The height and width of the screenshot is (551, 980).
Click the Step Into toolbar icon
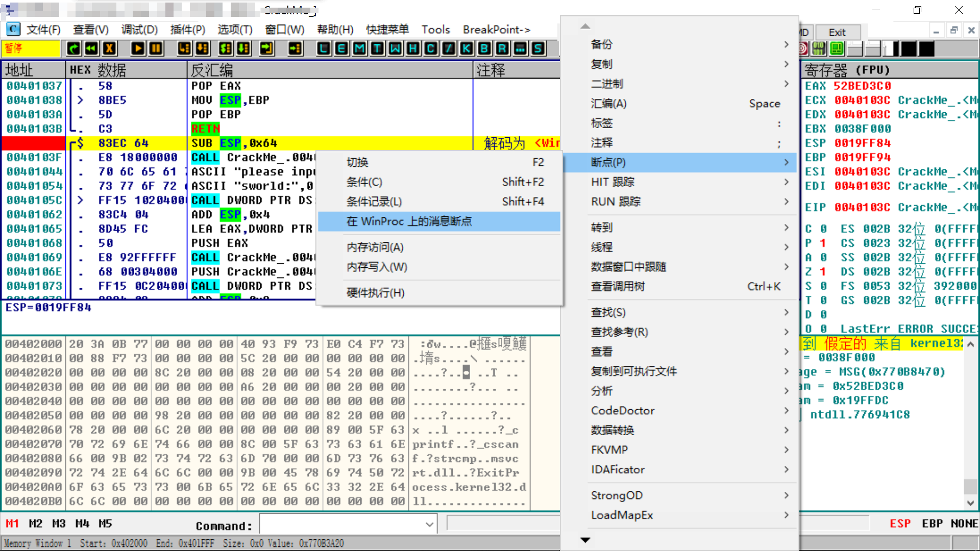(x=184, y=48)
